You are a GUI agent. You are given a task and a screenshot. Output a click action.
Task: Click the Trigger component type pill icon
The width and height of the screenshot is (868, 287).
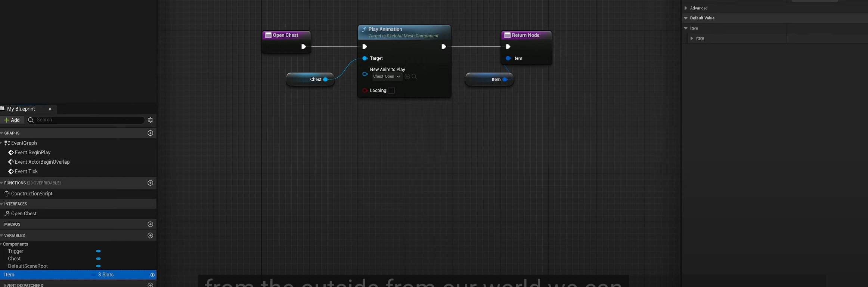[98, 251]
